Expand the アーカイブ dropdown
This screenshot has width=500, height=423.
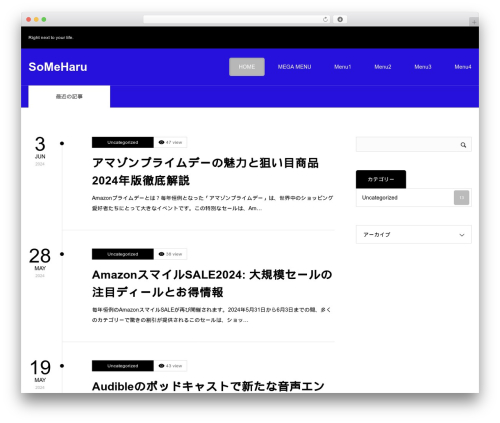(x=414, y=235)
